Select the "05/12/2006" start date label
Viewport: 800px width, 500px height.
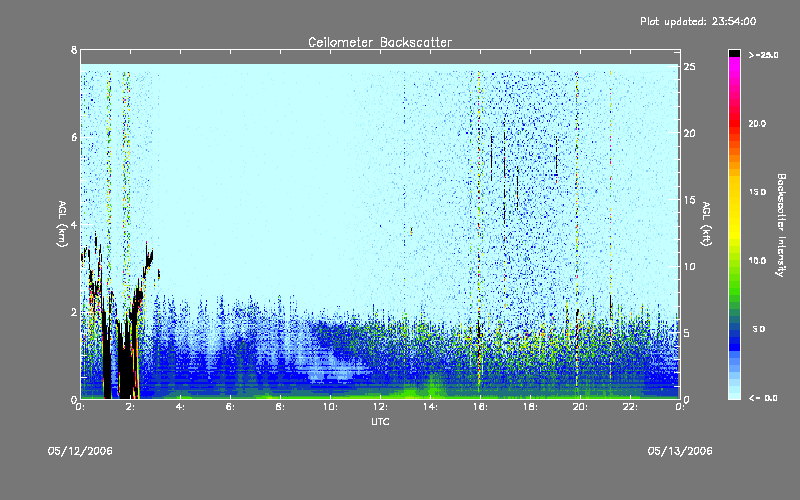80,451
